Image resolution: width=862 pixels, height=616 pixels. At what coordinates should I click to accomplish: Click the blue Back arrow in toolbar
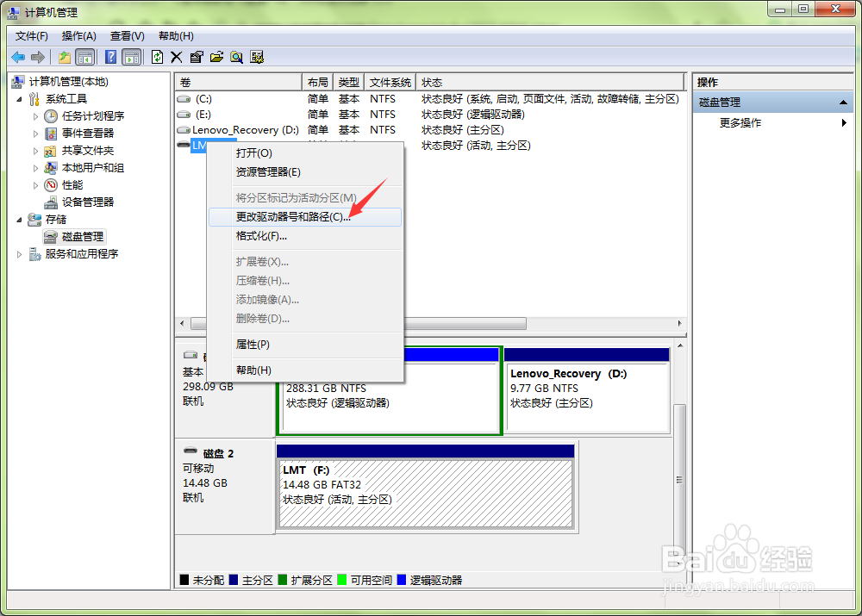pos(18,57)
